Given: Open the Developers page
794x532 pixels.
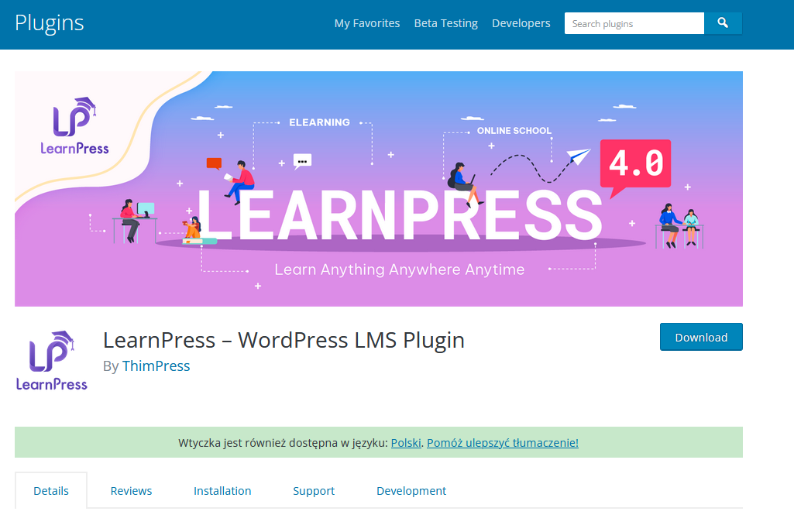Looking at the screenshot, I should tap(521, 22).
